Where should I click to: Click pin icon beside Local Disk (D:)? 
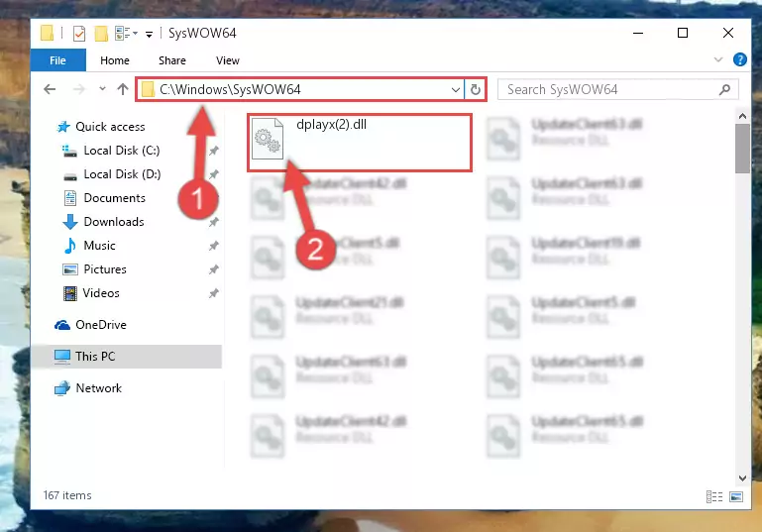click(x=213, y=174)
